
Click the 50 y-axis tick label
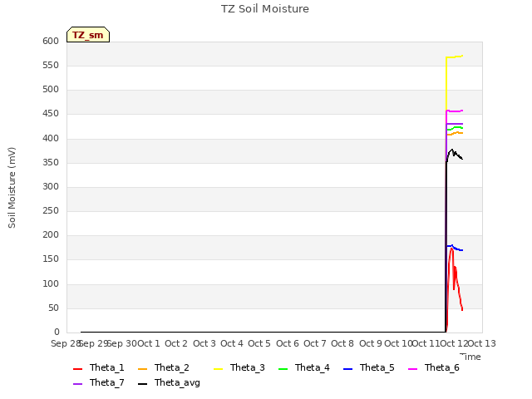click(53, 308)
